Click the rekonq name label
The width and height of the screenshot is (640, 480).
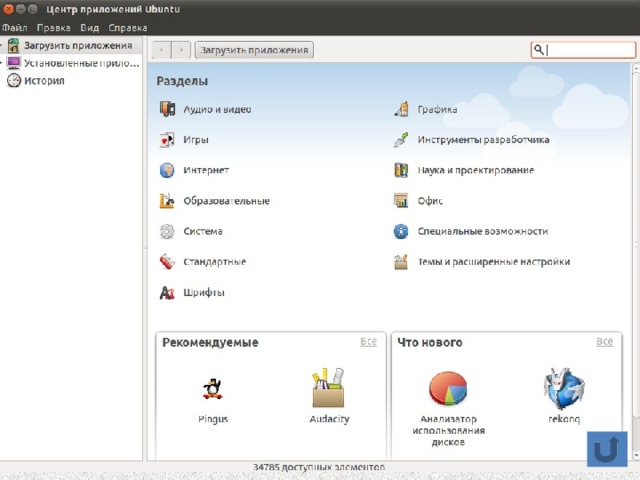pos(564,419)
